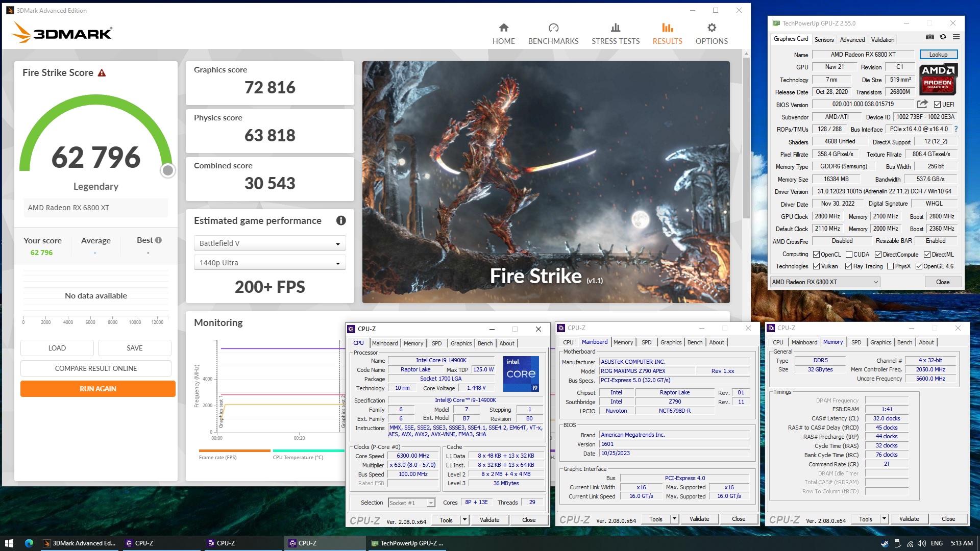
Task: Click the Estimated game performance info icon
Action: pos(341,220)
